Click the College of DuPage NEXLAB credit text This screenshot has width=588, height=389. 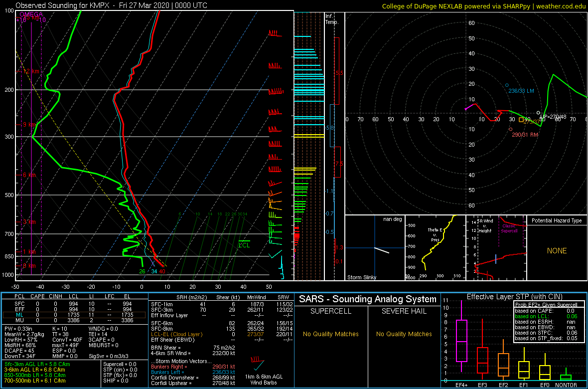[x=483, y=6]
